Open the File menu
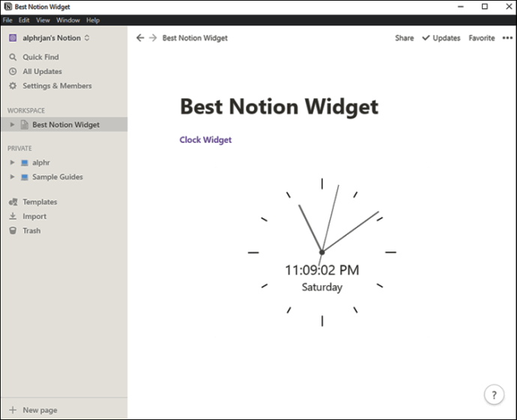 coord(7,20)
